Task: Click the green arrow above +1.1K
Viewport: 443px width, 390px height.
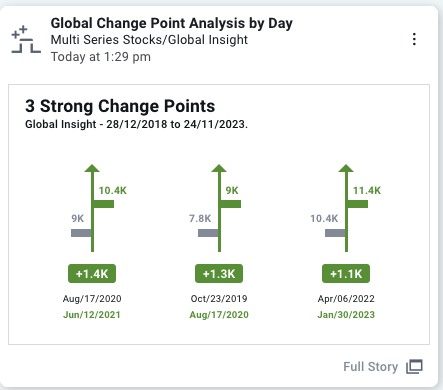Action: tap(346, 208)
